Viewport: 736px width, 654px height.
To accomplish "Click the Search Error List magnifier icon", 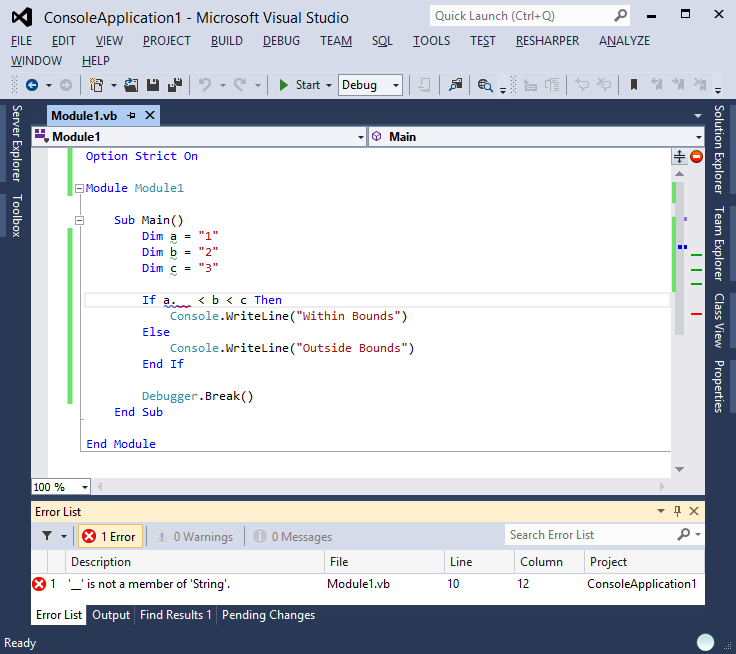I will tap(684, 534).
